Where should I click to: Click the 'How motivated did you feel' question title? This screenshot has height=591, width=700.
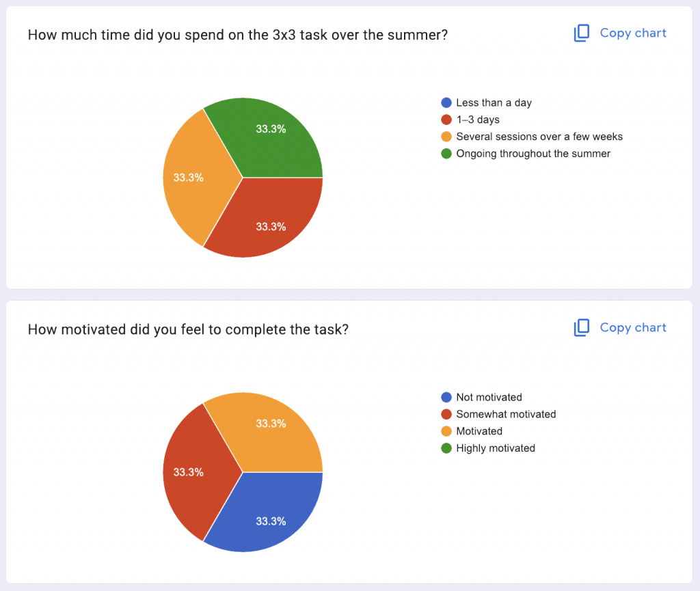click(188, 329)
